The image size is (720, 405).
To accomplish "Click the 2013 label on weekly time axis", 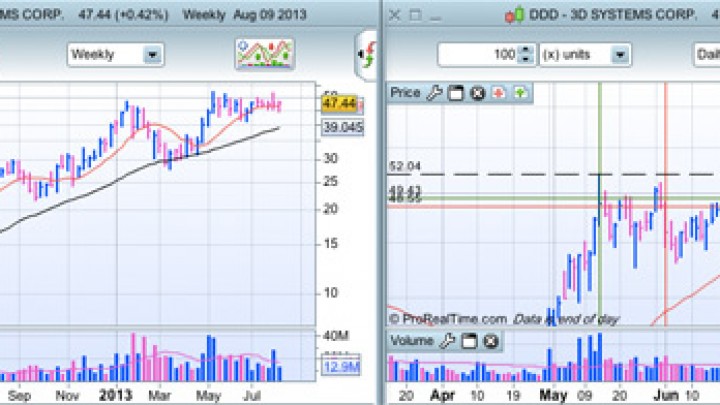I will [115, 395].
